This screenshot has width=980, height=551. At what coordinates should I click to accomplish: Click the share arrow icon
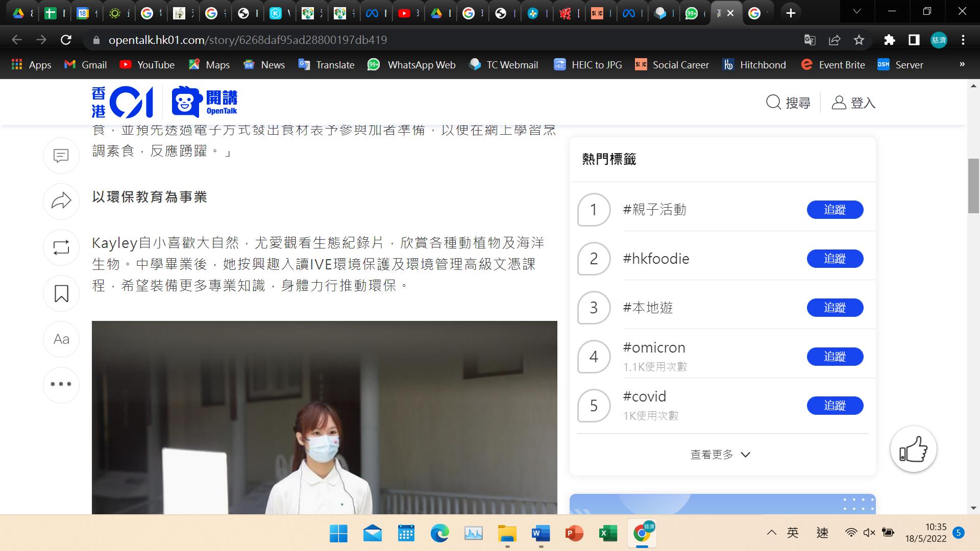(61, 201)
